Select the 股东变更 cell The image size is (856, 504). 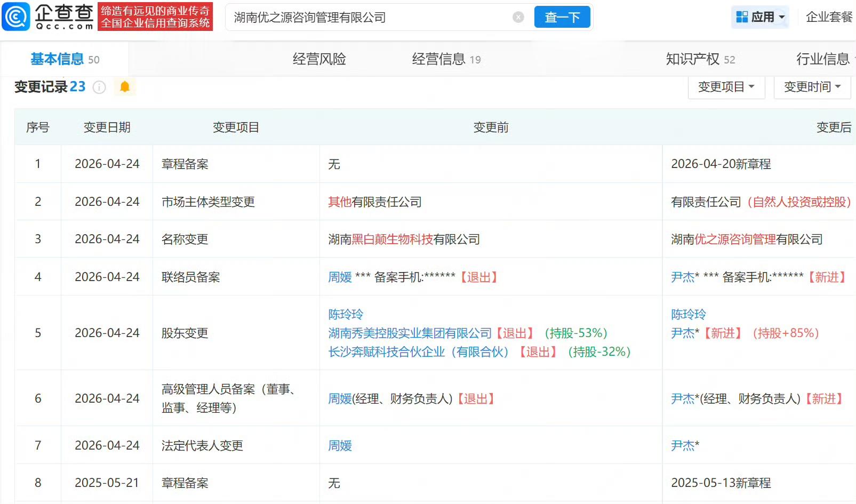236,333
